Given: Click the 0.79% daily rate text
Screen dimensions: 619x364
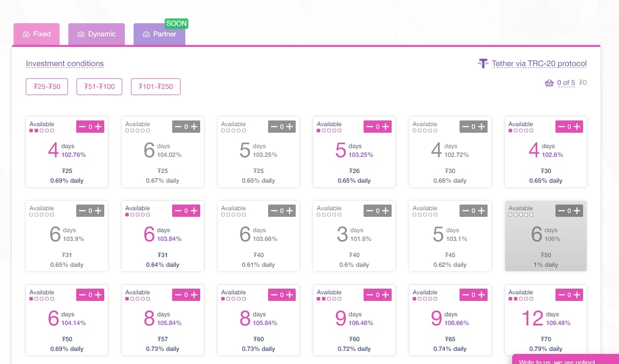Looking at the screenshot, I should coord(546,349).
